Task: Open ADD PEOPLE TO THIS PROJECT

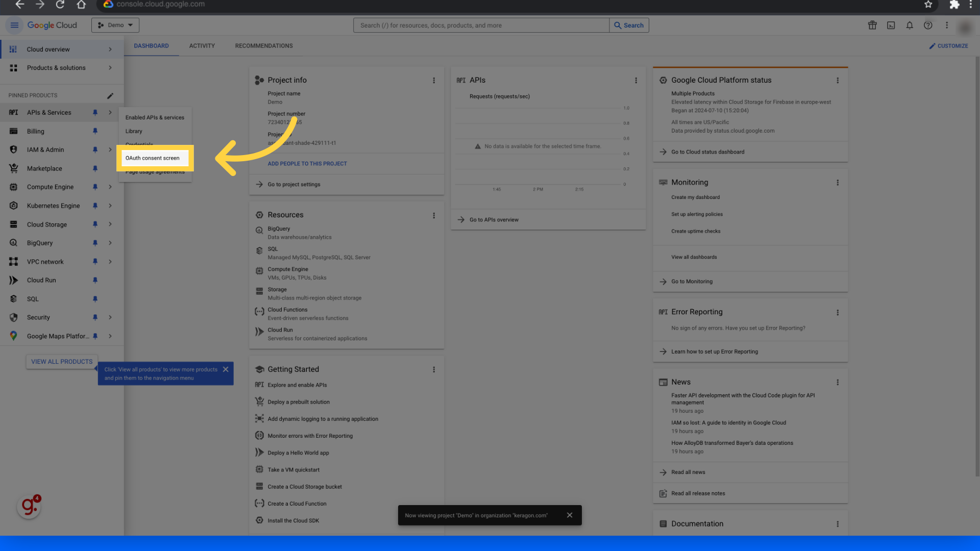Action: [x=307, y=163]
